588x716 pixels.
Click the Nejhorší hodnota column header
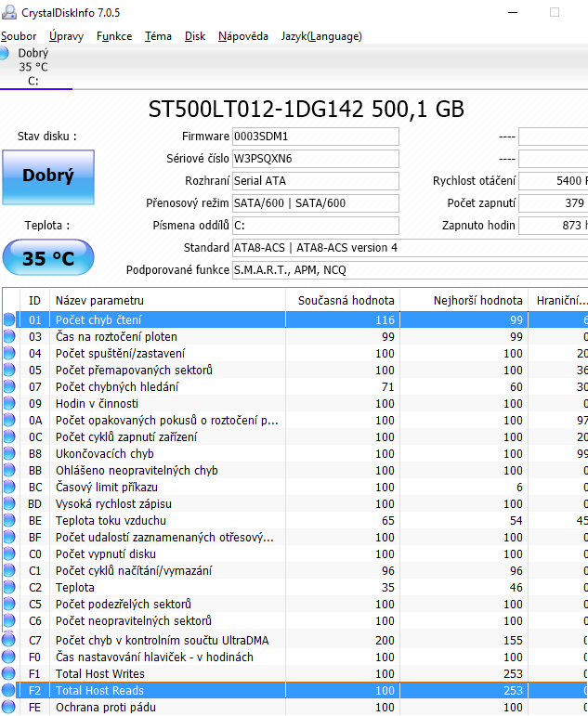(464, 301)
